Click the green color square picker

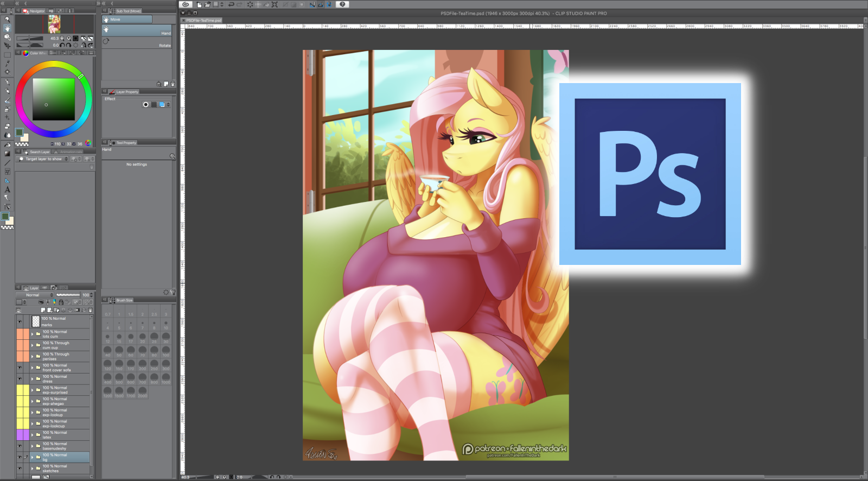(53, 99)
